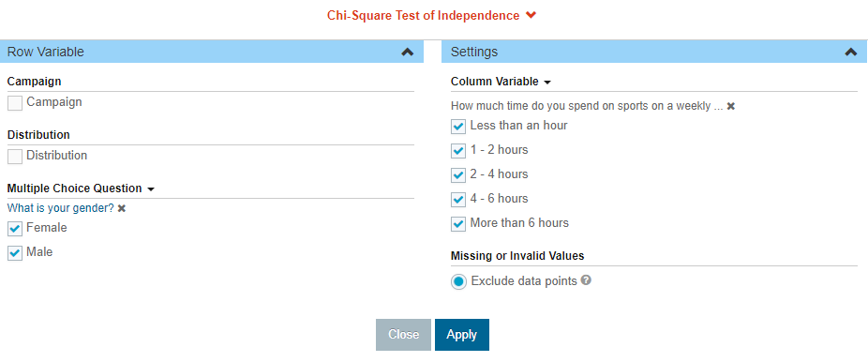Uncheck the Male checkbox
This screenshot has width=868, height=362.
click(15, 253)
